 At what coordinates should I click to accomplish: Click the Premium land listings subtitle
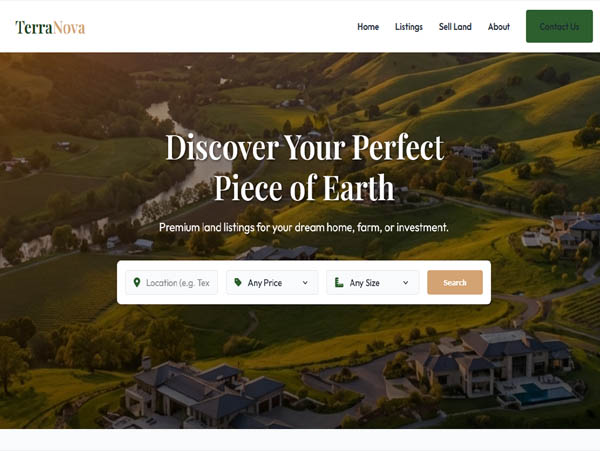(304, 228)
